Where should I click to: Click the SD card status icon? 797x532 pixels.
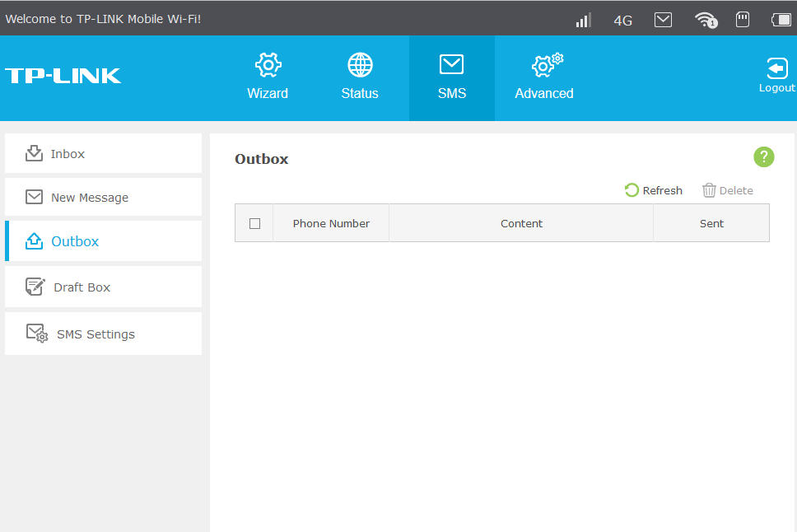743,20
